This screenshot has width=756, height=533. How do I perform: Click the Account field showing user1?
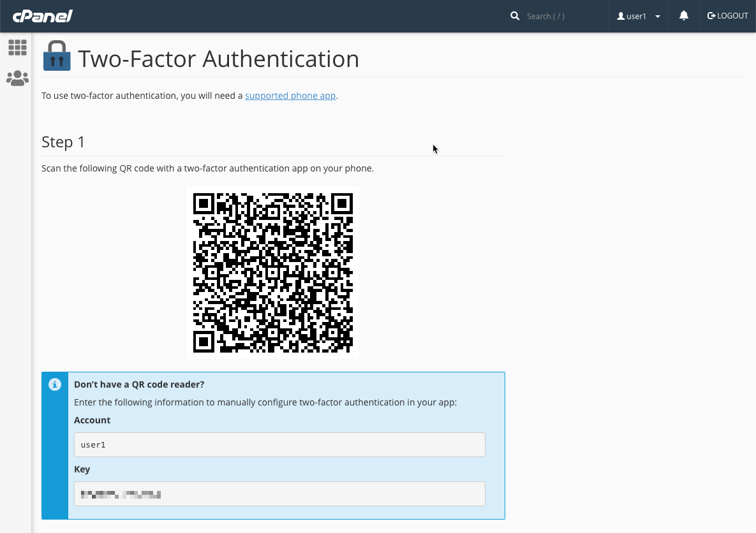pos(279,444)
